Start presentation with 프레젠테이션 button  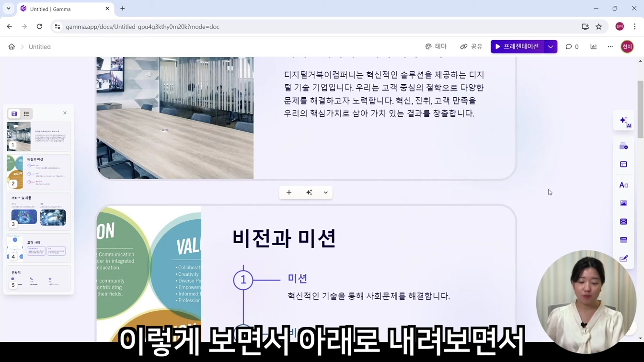pyautogui.click(x=517, y=46)
